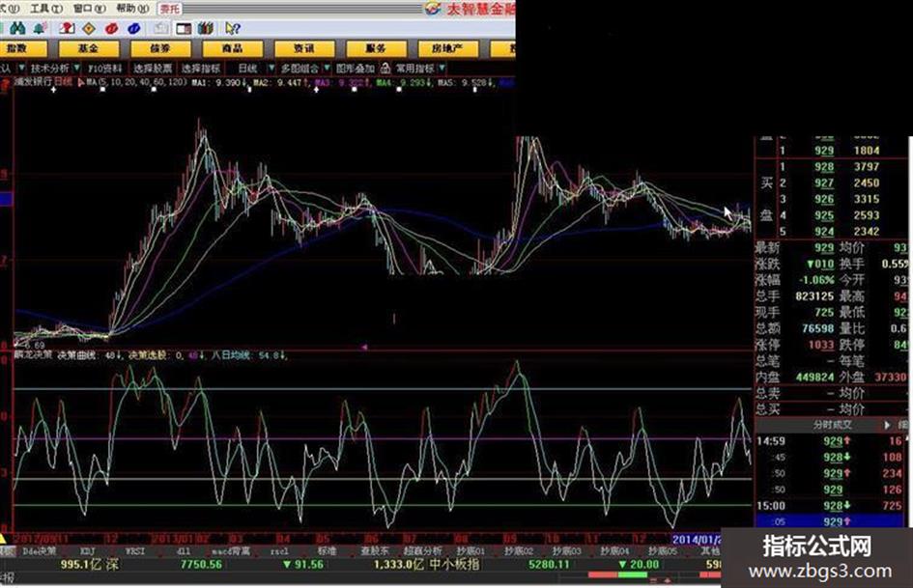Click the arrow beside 分时成交 header
The width and height of the screenshot is (913, 588).
click(x=887, y=426)
